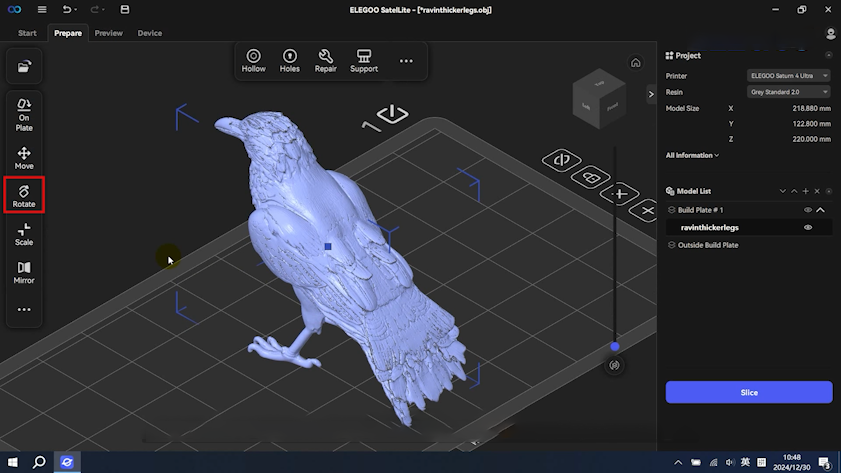The image size is (841, 473).
Task: Collapse the Project panel round button
Action: 829,55
